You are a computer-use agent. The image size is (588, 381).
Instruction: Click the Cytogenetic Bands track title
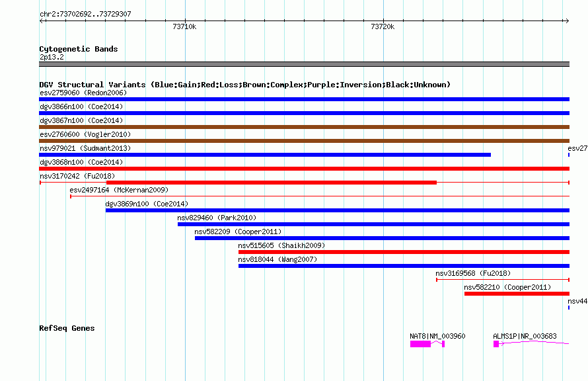pos(79,49)
